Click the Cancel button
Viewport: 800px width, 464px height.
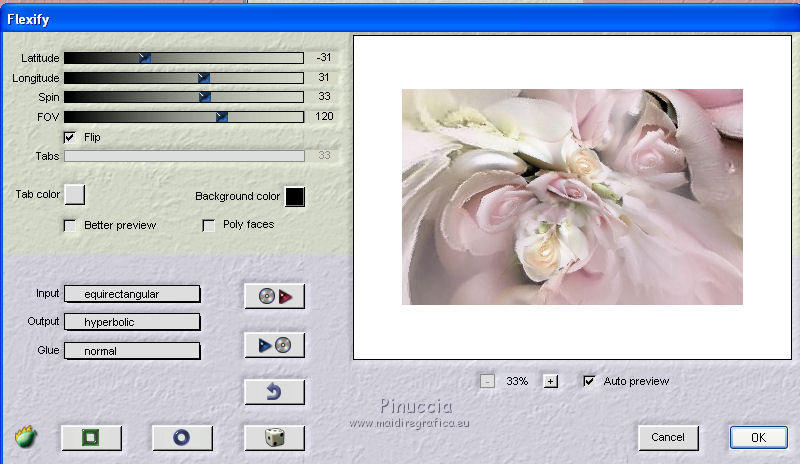[x=668, y=437]
